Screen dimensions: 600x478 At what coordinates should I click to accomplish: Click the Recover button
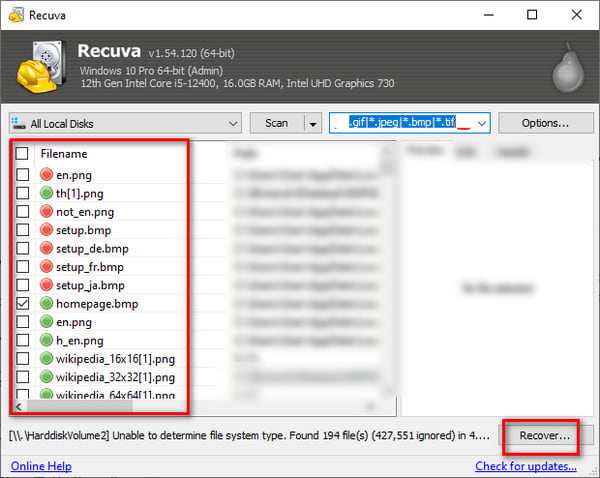tap(545, 435)
